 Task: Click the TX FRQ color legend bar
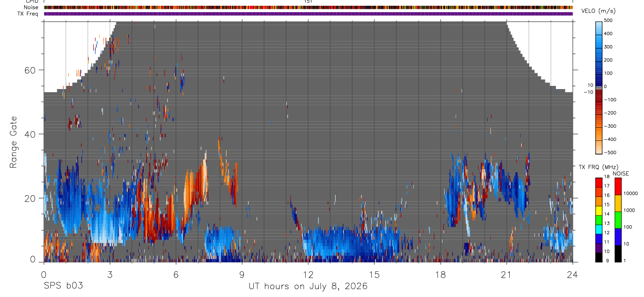[x=598, y=219]
